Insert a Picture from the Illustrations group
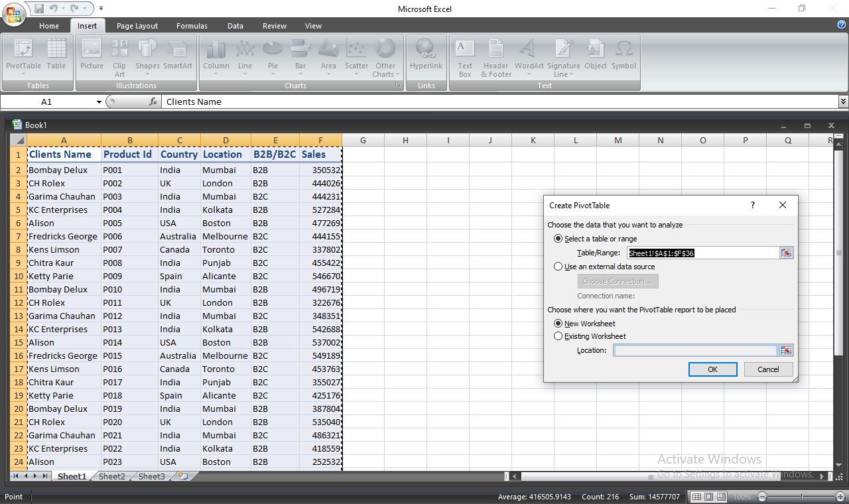 92,57
